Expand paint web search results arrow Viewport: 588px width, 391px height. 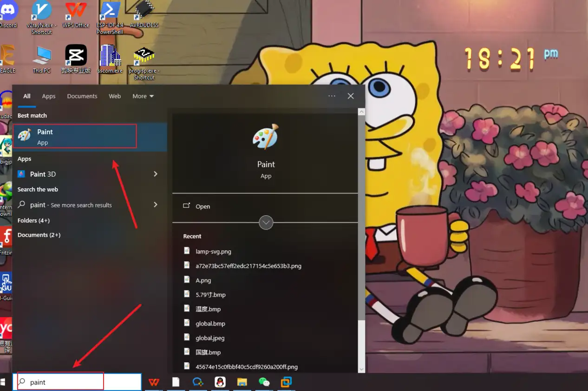(156, 205)
